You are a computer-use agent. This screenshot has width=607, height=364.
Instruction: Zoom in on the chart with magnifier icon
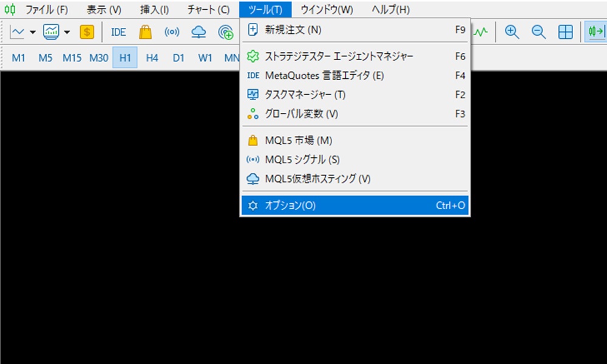pyautogui.click(x=512, y=32)
